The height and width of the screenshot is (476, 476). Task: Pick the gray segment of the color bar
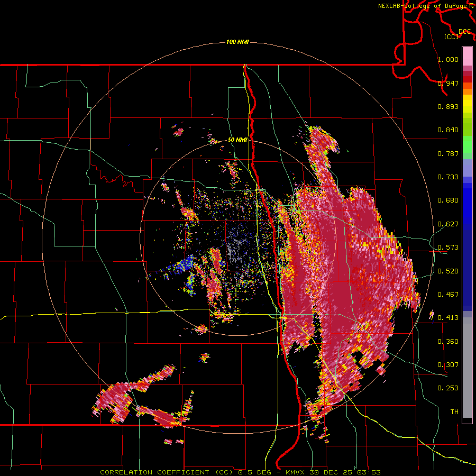coord(467,368)
